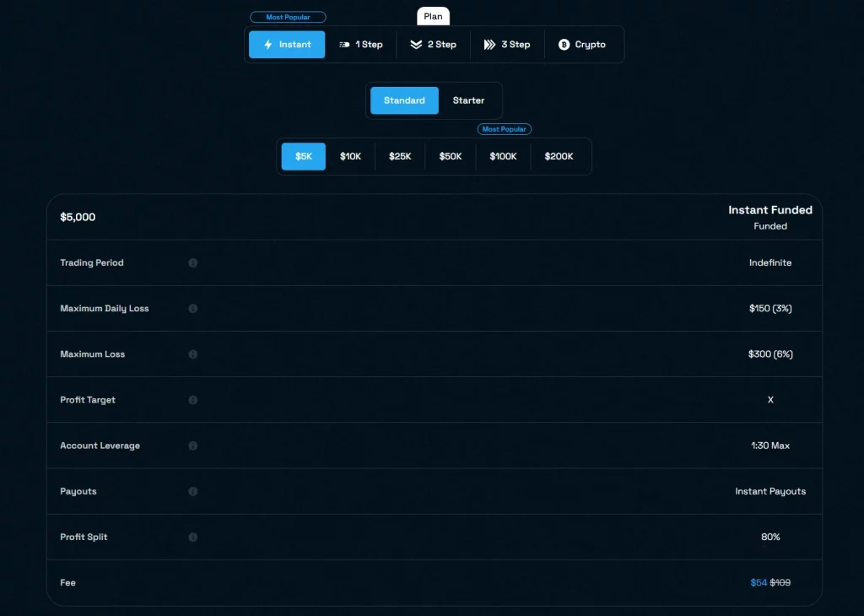Click the info icon beside Payouts

(192, 491)
